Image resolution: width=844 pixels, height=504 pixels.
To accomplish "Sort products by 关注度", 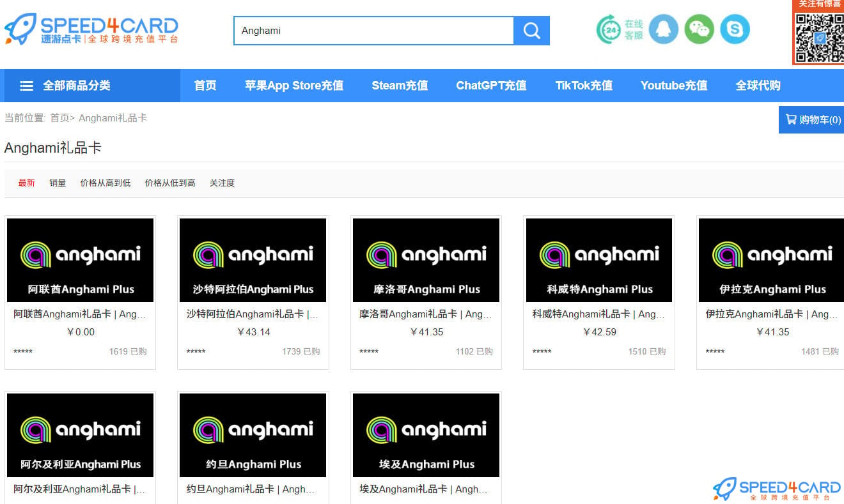I will click(x=222, y=183).
